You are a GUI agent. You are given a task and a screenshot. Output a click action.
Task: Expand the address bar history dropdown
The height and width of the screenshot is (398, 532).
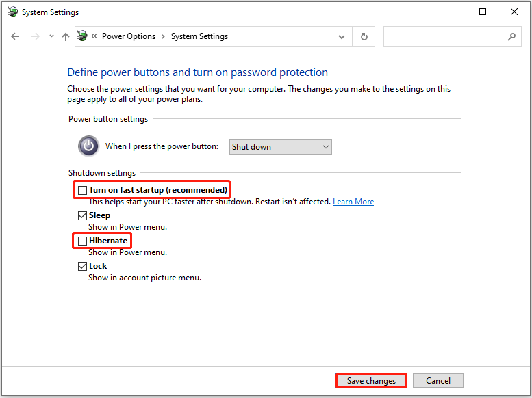point(342,37)
